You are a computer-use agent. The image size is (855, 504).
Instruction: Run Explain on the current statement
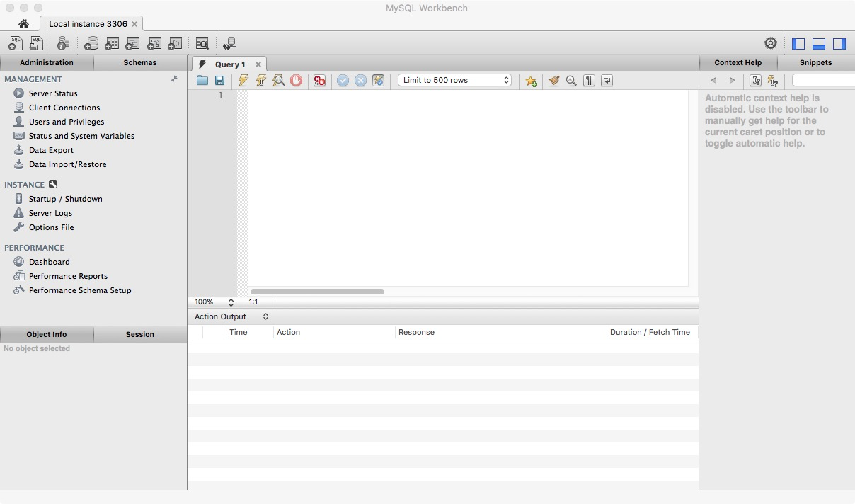point(279,81)
